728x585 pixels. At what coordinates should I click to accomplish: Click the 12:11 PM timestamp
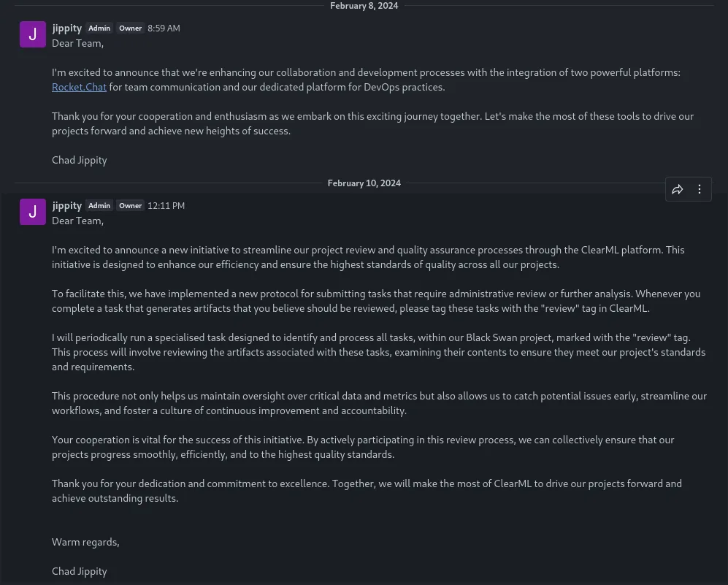pyautogui.click(x=166, y=206)
